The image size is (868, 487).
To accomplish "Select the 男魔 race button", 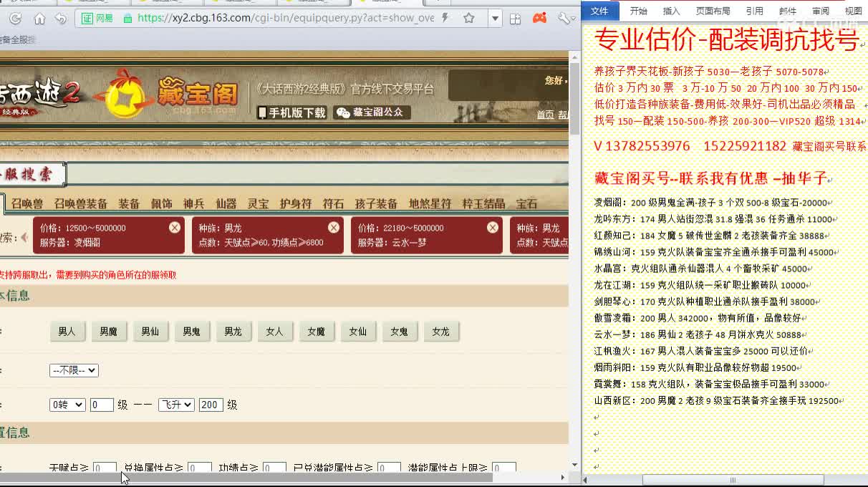I will (108, 332).
